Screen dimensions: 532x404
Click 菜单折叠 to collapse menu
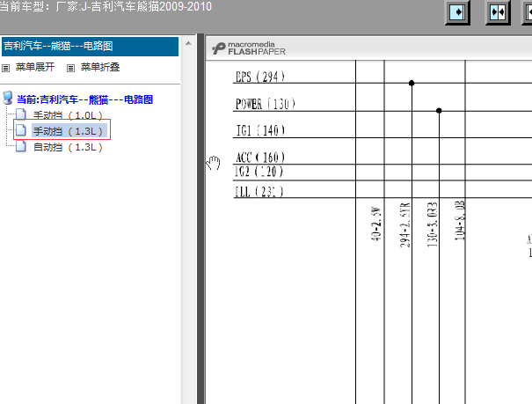click(x=100, y=67)
